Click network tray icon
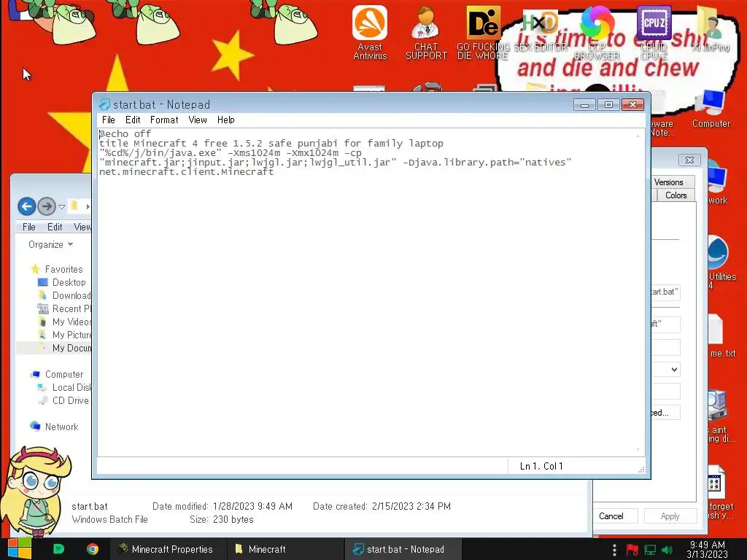Image resolution: width=747 pixels, height=560 pixels. pos(650,550)
